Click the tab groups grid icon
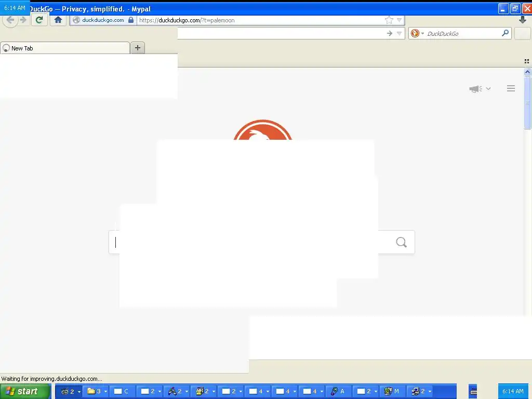 [527, 61]
